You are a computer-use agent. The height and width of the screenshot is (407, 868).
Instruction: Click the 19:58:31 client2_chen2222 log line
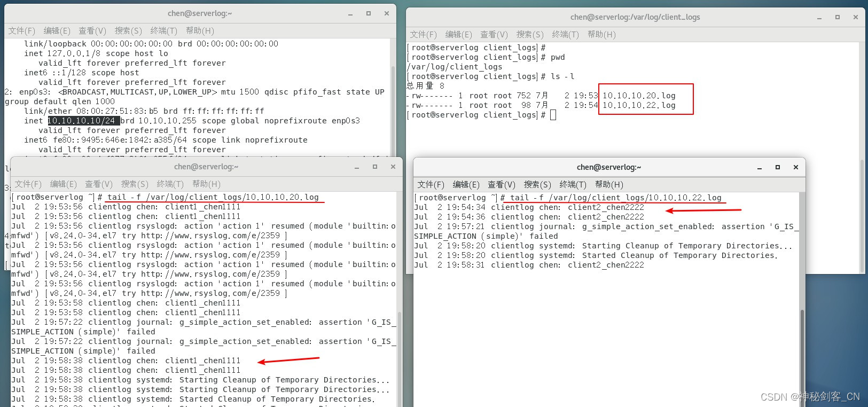point(529,265)
